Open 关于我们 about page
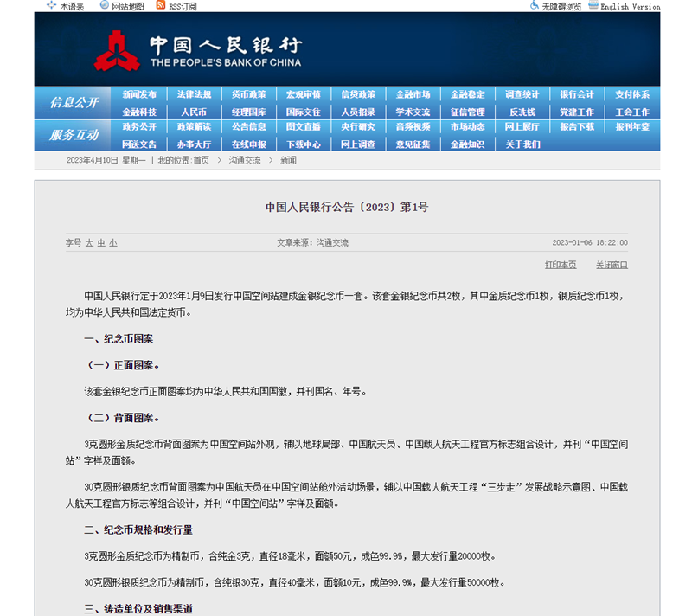The height and width of the screenshot is (616, 692). click(x=522, y=144)
